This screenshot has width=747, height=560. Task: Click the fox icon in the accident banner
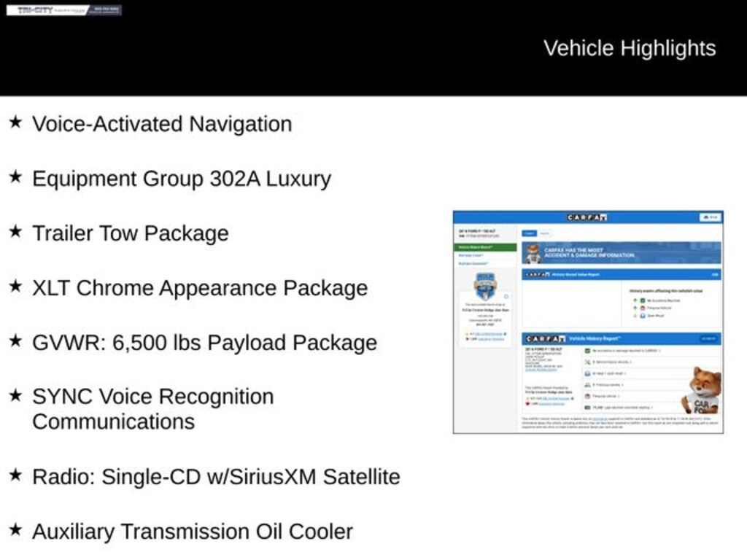533,253
